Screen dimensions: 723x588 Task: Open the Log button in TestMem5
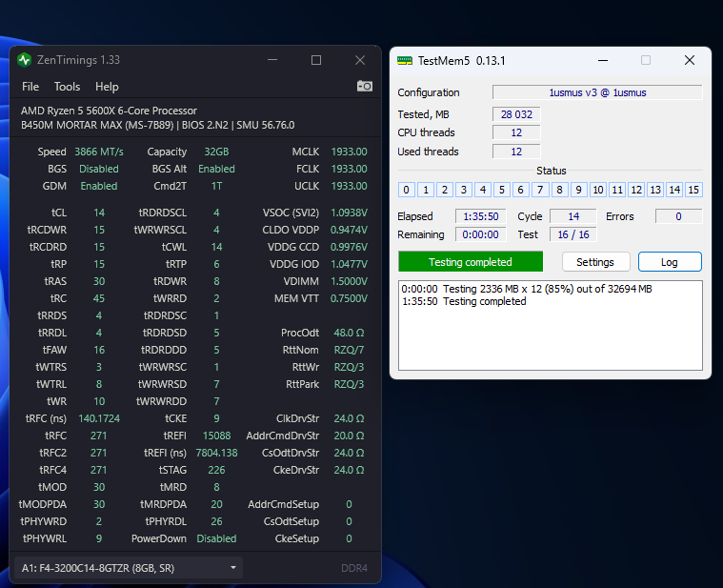670,262
